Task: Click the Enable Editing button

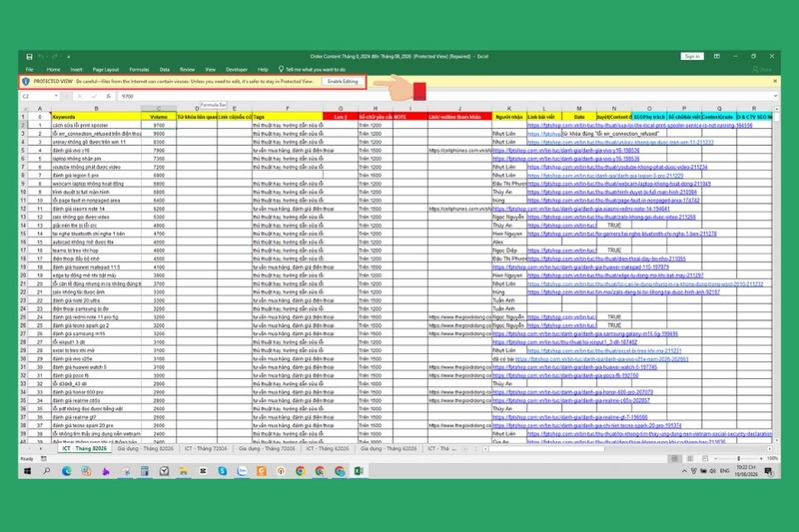Action: [343, 82]
